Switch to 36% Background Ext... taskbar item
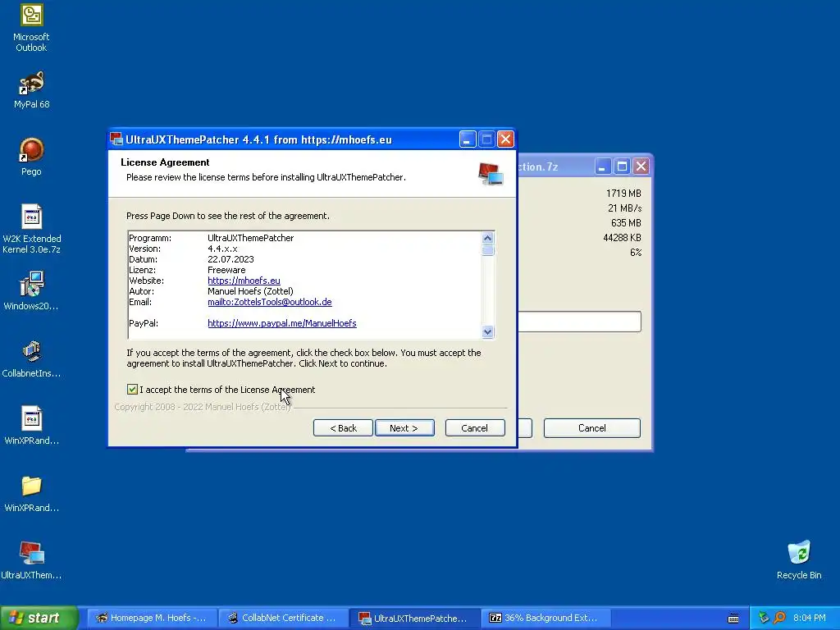The image size is (840, 630). click(x=546, y=619)
